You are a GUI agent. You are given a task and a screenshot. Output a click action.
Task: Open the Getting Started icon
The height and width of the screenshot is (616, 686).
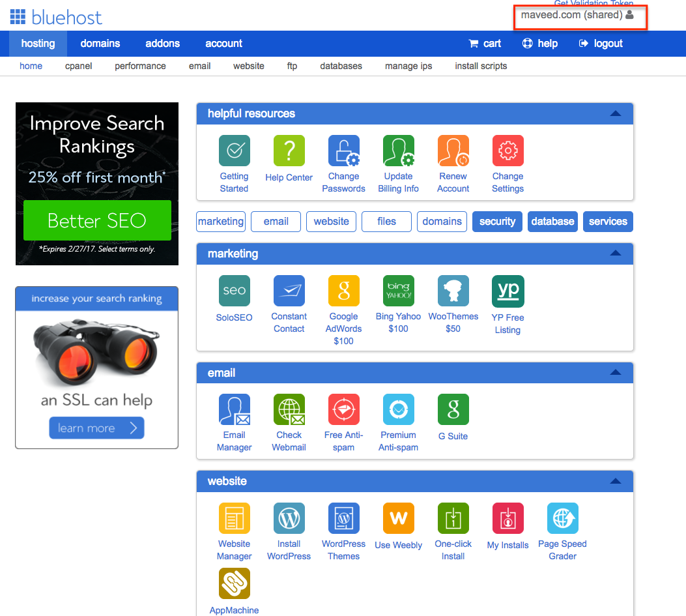click(x=234, y=151)
